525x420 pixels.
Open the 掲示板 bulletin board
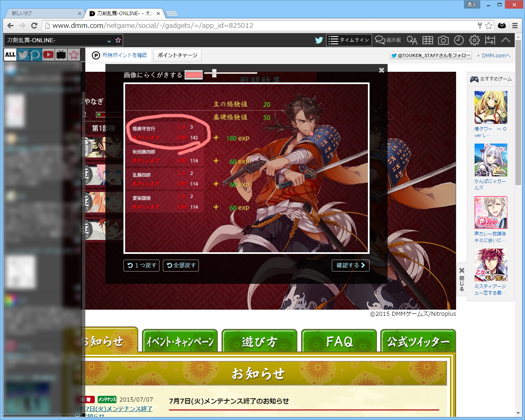(388, 40)
